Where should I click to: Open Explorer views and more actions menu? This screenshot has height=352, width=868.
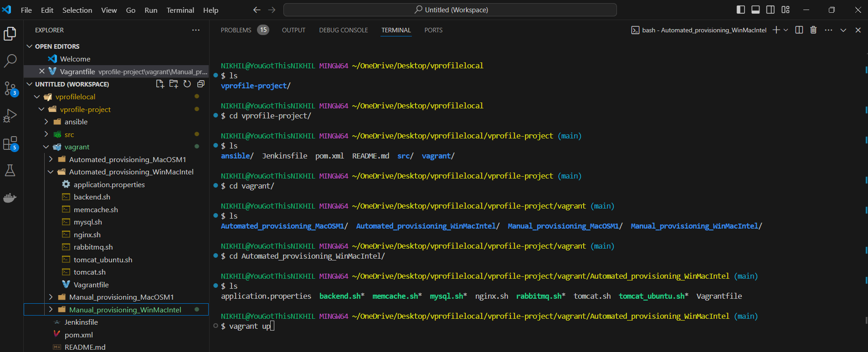pos(196,30)
